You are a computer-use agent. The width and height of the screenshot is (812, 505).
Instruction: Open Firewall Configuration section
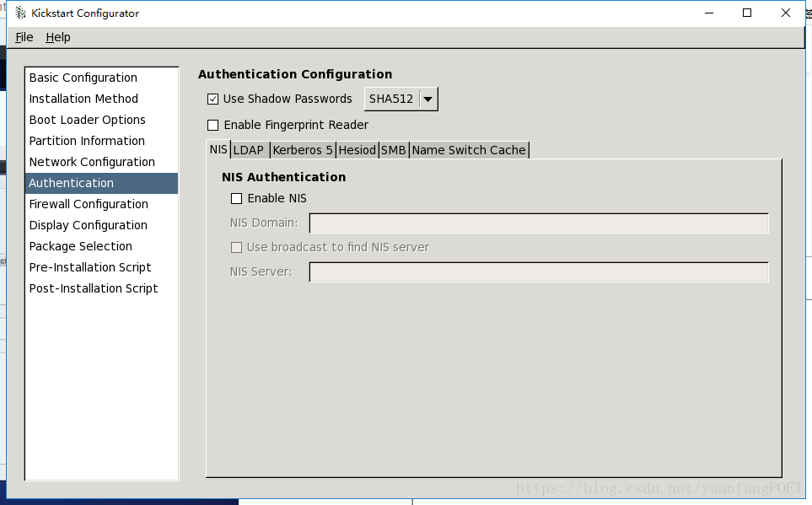click(101, 204)
